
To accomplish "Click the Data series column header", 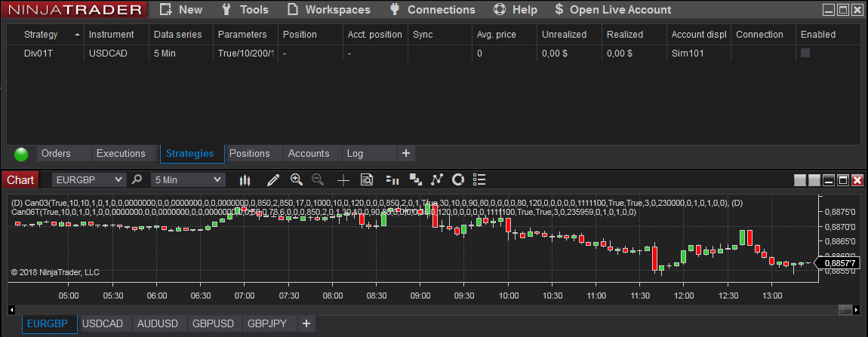I will (181, 35).
